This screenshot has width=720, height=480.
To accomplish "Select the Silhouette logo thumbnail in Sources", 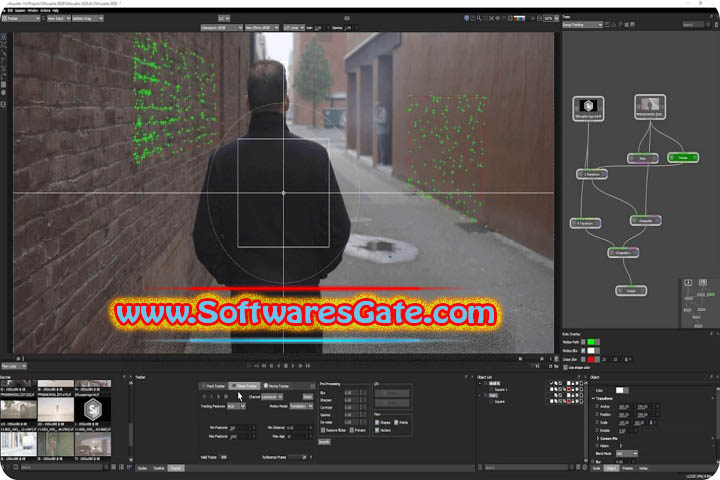I will tap(93, 409).
